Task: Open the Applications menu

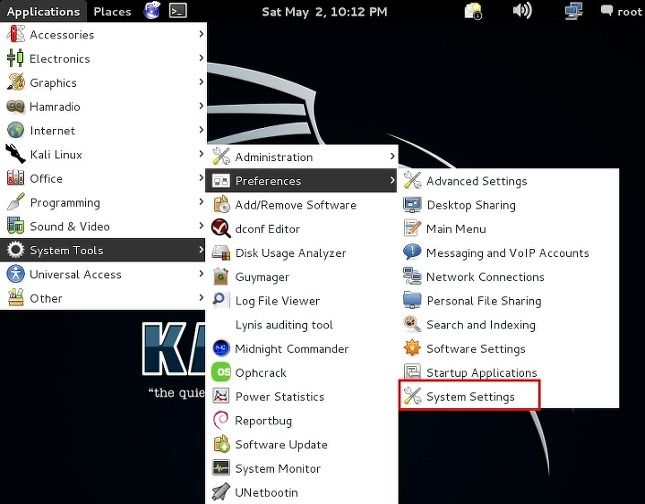Action: (43, 12)
